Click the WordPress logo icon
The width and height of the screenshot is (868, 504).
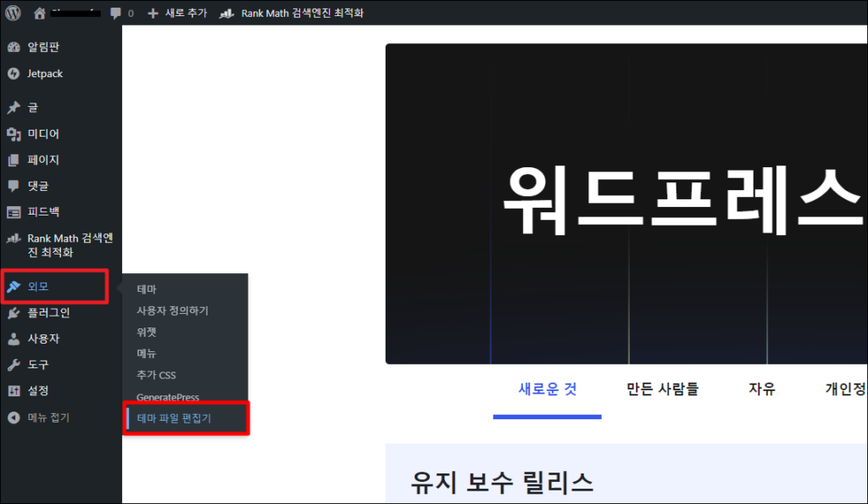point(14,12)
